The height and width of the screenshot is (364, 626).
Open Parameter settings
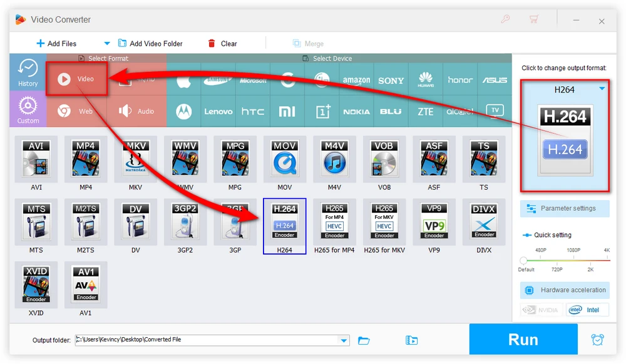point(565,208)
